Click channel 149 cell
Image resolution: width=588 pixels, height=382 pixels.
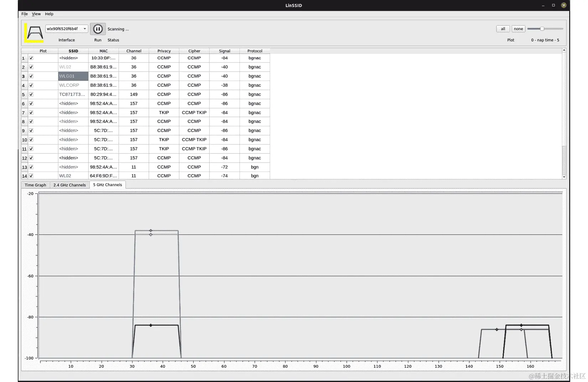[x=134, y=95]
